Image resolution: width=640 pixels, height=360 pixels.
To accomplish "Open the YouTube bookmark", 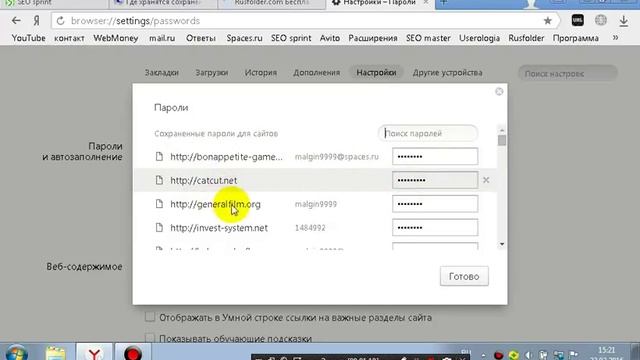I will pos(28,38).
